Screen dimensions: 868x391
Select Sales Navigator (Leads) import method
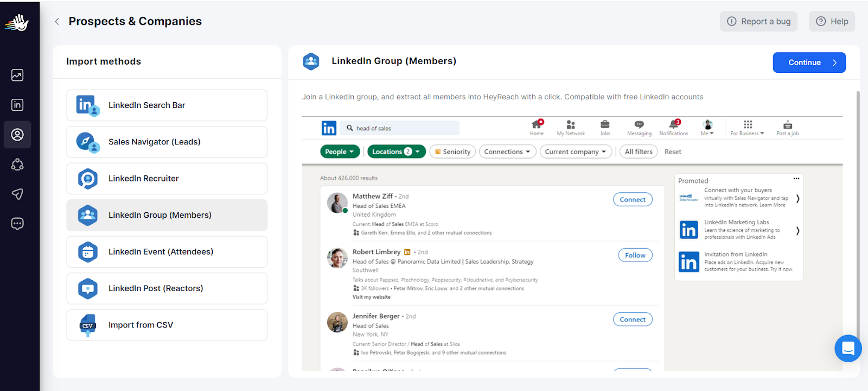click(x=167, y=142)
